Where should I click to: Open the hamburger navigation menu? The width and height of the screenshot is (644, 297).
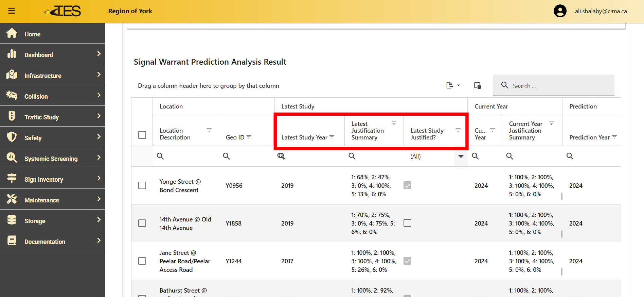[12, 11]
